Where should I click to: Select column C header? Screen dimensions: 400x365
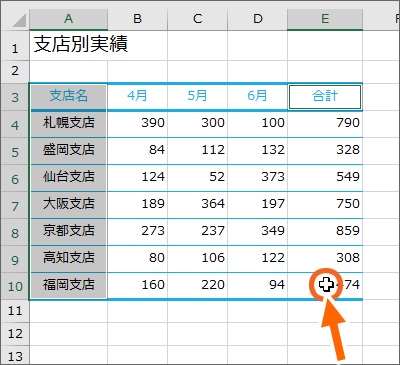click(x=197, y=19)
